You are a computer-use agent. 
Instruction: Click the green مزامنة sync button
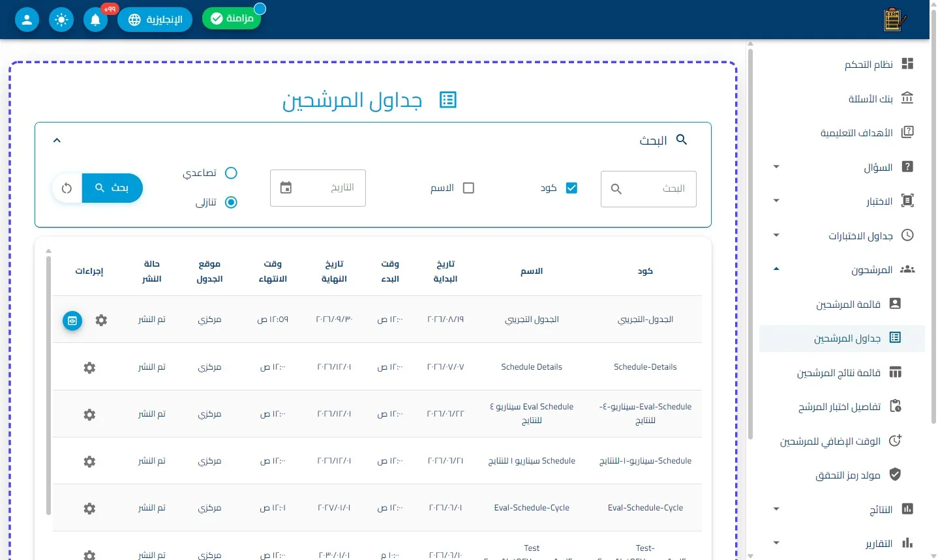232,18
